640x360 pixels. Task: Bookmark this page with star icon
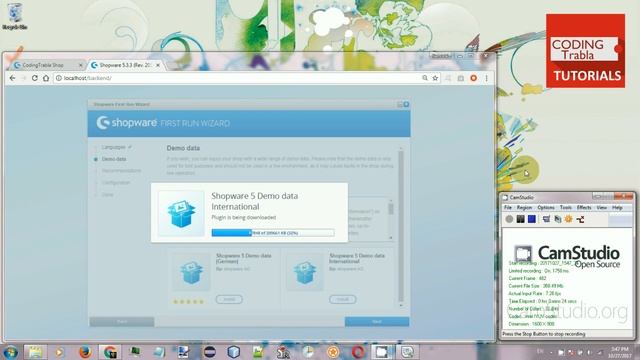[x=436, y=78]
